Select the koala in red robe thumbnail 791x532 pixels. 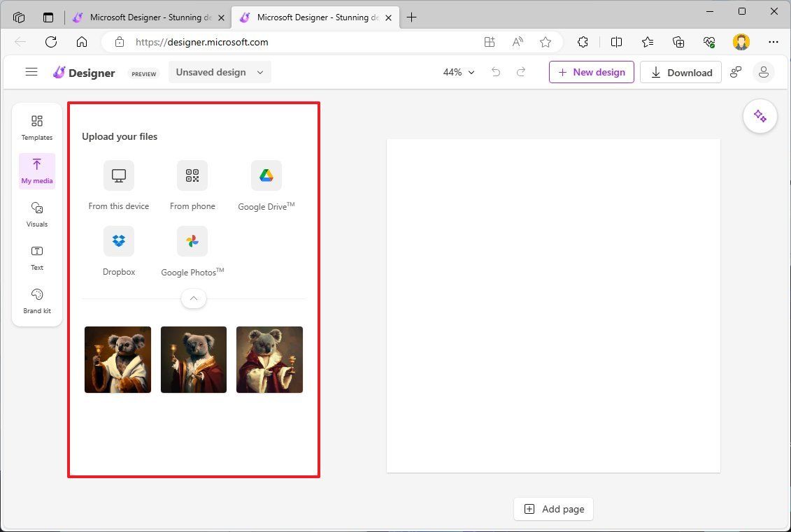pos(269,359)
